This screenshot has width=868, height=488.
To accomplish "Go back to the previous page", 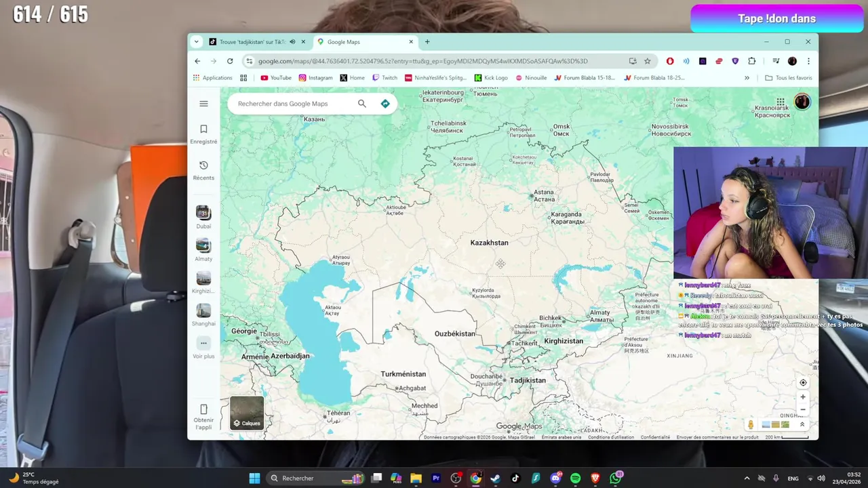I will click(x=197, y=61).
